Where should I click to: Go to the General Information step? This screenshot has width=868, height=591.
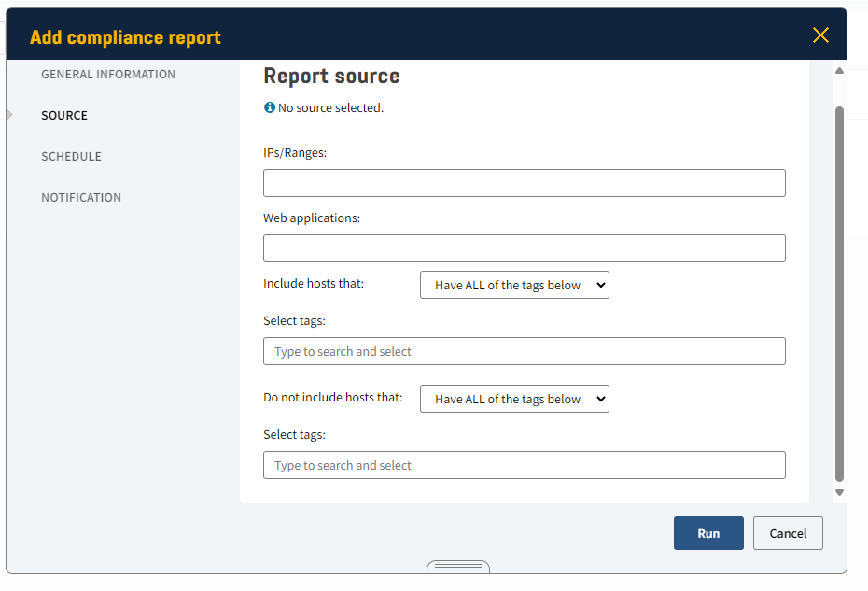coord(108,75)
